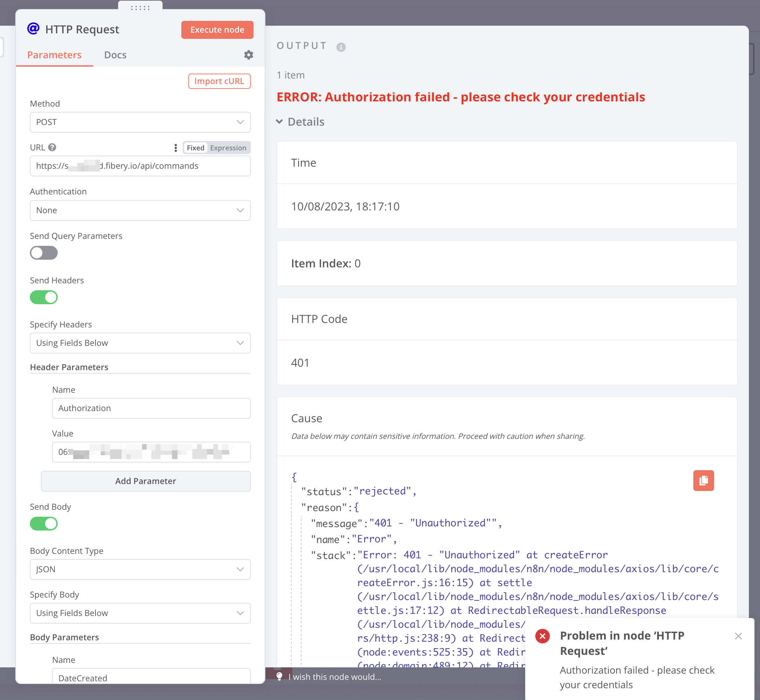Switch URL field to Expression mode
The height and width of the screenshot is (700, 760).
pos(228,148)
